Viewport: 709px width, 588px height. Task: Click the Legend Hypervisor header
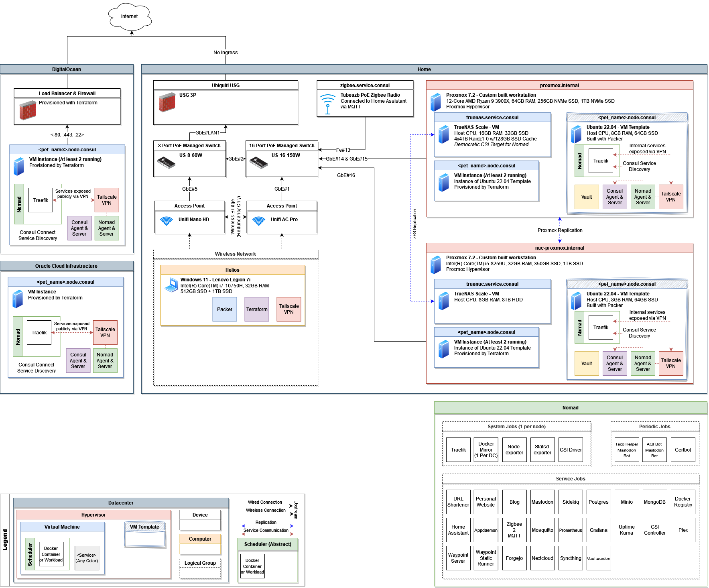94,515
